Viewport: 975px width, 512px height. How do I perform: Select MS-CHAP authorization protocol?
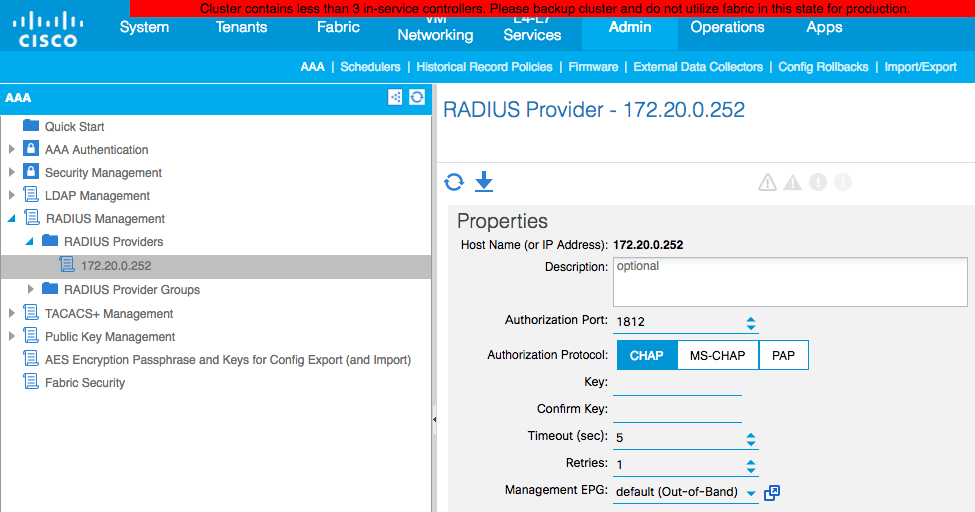(718, 355)
